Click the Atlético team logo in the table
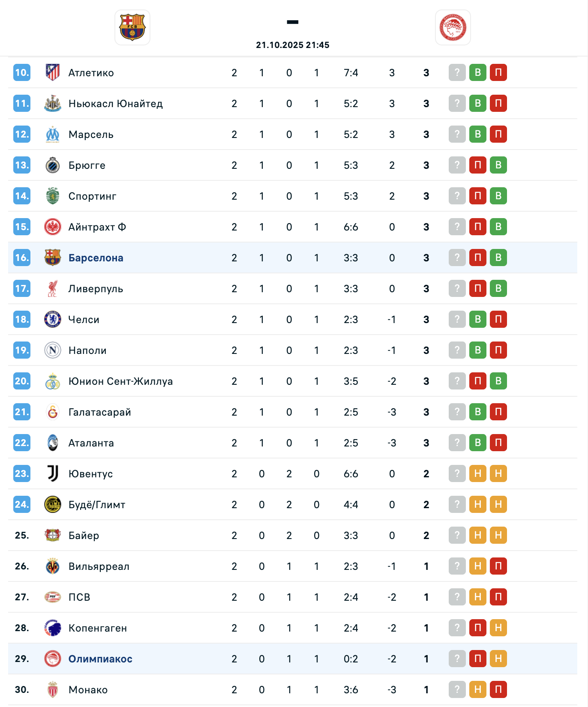The width and height of the screenshot is (588, 707). pyautogui.click(x=53, y=72)
